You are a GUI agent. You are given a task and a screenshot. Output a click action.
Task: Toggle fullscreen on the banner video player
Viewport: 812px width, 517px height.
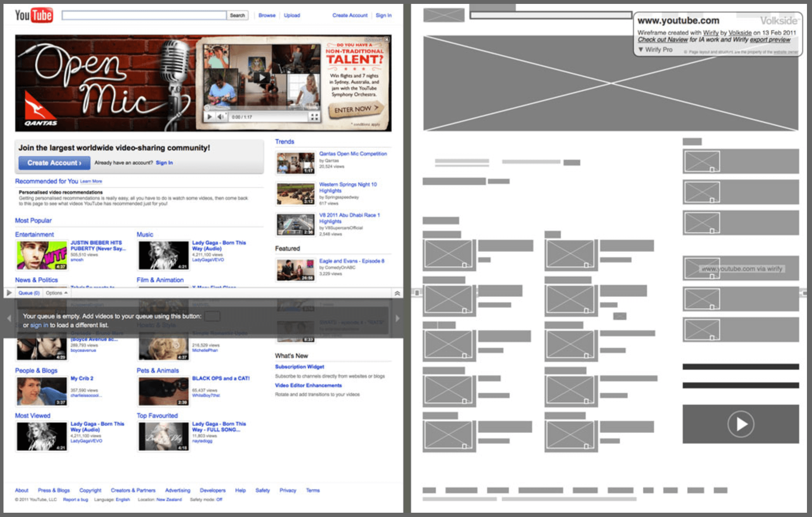point(315,116)
